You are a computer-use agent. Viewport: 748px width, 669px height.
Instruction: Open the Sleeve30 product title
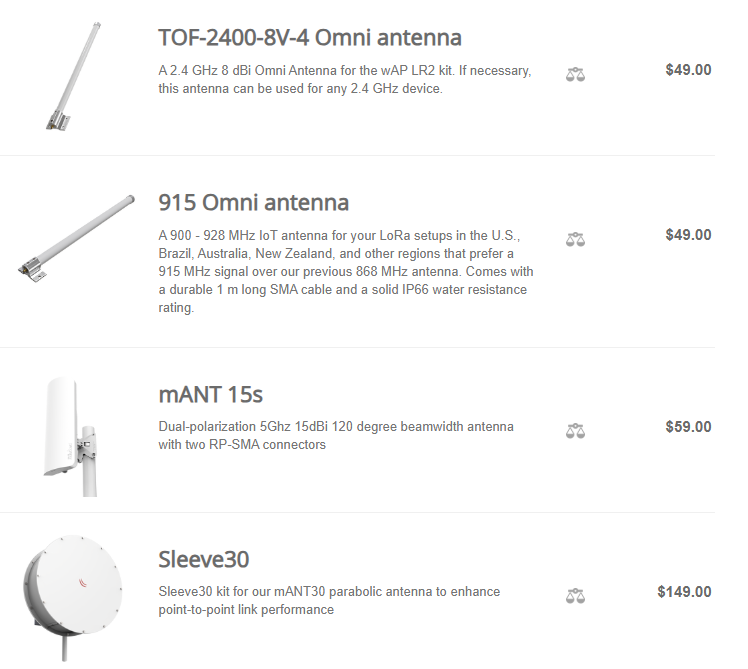click(204, 559)
